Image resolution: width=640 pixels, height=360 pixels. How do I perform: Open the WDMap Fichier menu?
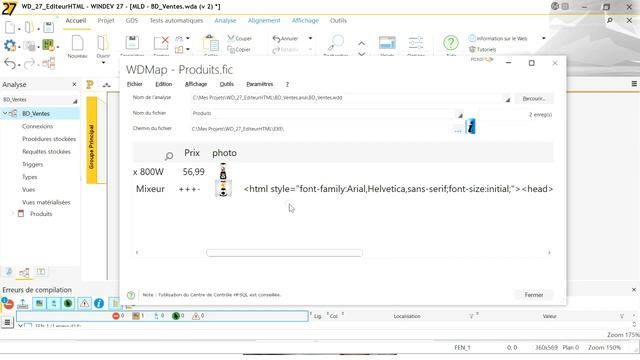[x=135, y=84]
